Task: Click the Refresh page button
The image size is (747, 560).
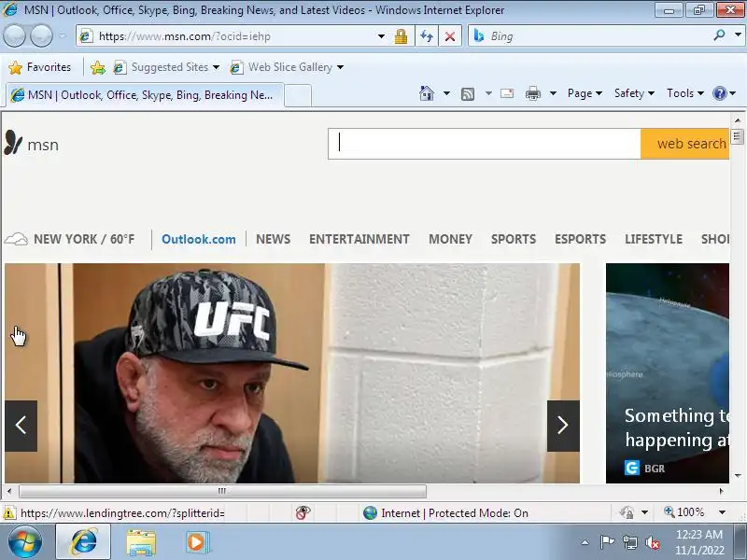Action: click(427, 36)
